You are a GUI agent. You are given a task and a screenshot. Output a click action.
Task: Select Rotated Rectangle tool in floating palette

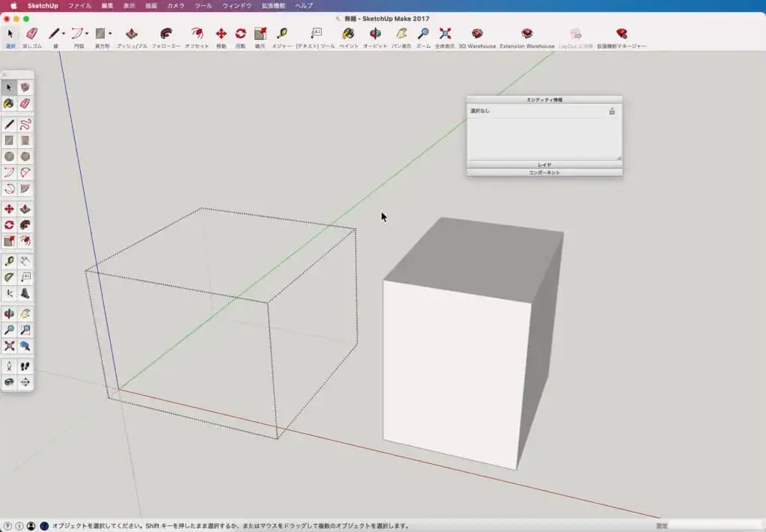(25, 141)
